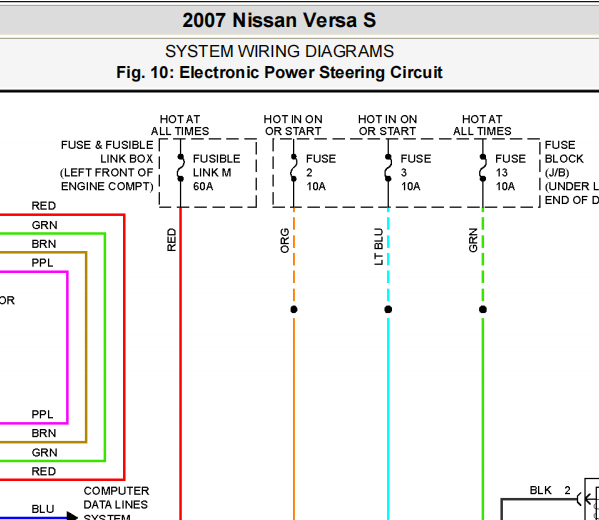Click the vertical ORG wire label
Viewport: 599px width, 520px height.
(285, 241)
